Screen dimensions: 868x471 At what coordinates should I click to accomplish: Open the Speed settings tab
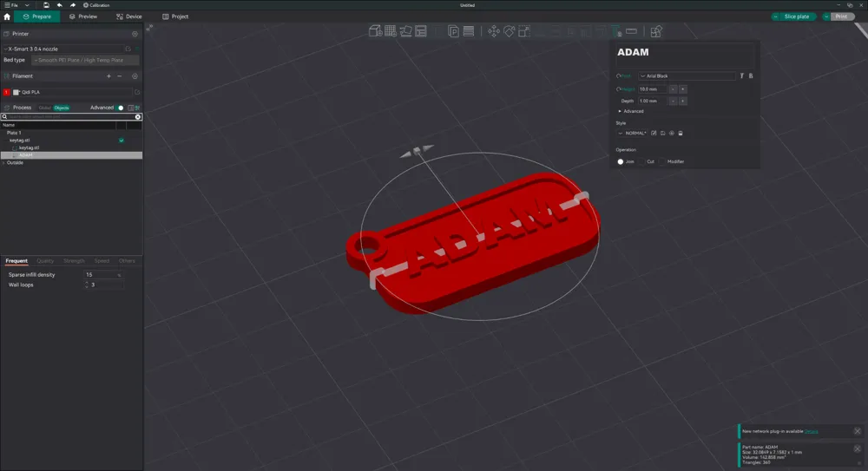[102, 261]
